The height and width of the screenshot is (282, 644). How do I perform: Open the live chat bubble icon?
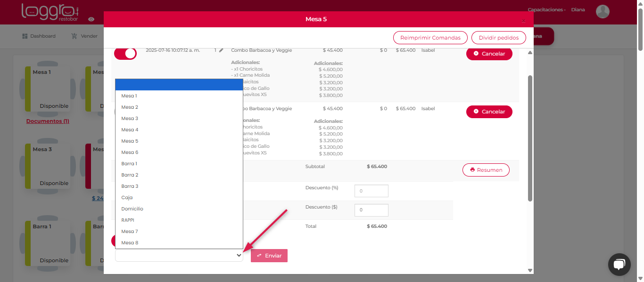pyautogui.click(x=619, y=264)
